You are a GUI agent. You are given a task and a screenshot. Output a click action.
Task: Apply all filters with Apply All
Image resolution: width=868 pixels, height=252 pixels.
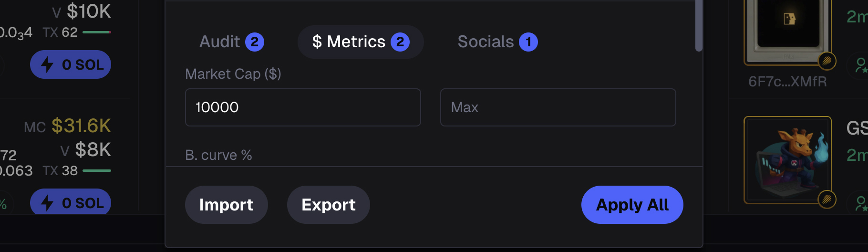point(632,205)
